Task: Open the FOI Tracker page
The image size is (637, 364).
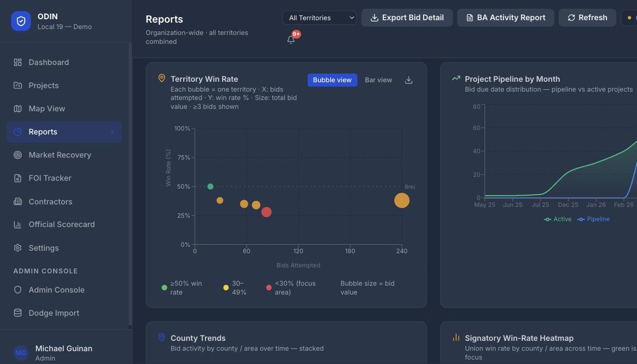Action: [65, 178]
